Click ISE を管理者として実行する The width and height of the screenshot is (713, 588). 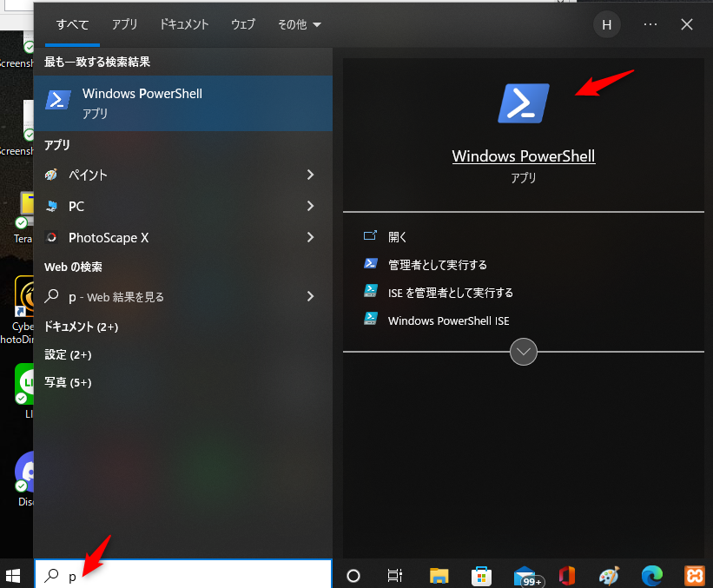pos(450,293)
